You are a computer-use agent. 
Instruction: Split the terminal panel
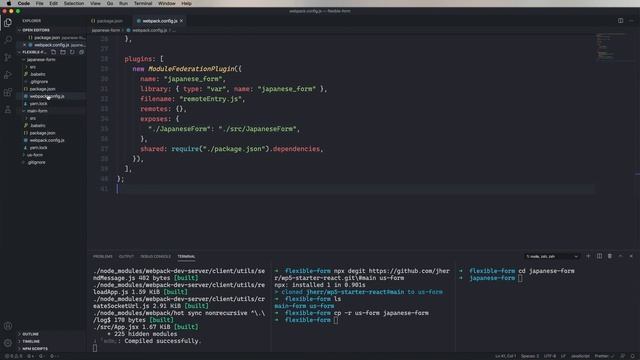599,256
